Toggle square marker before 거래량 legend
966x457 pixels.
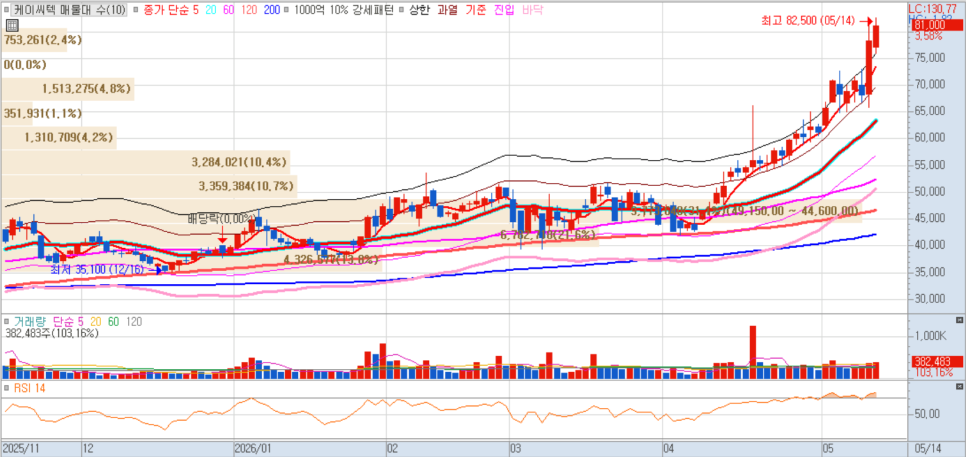pyautogui.click(x=6, y=322)
